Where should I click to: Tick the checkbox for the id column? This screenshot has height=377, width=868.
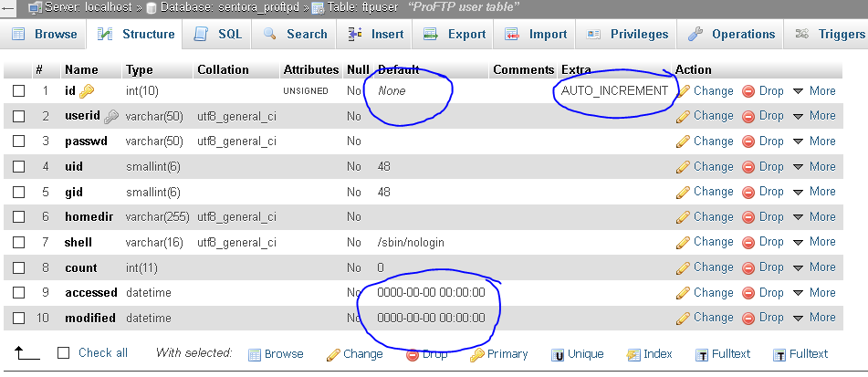coord(19,90)
